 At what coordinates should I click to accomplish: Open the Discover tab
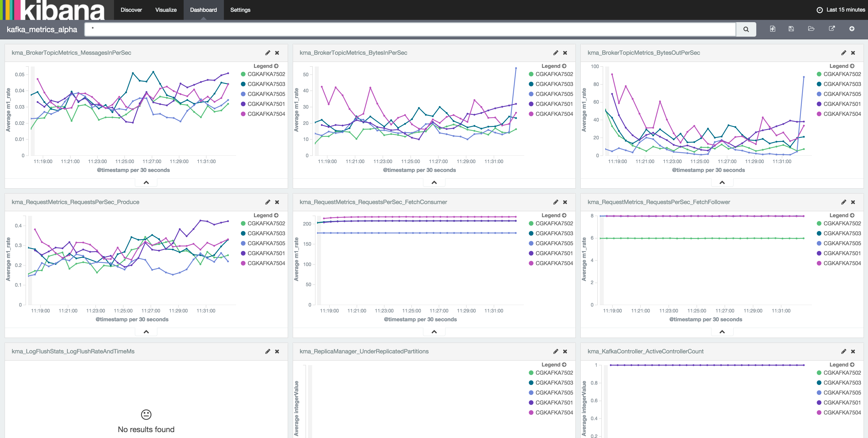click(x=131, y=10)
